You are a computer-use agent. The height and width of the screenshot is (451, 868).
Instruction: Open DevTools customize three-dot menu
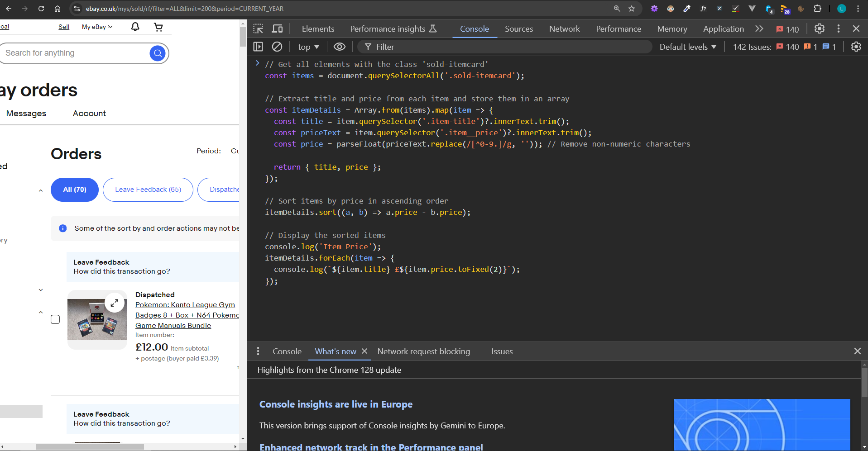tap(839, 29)
